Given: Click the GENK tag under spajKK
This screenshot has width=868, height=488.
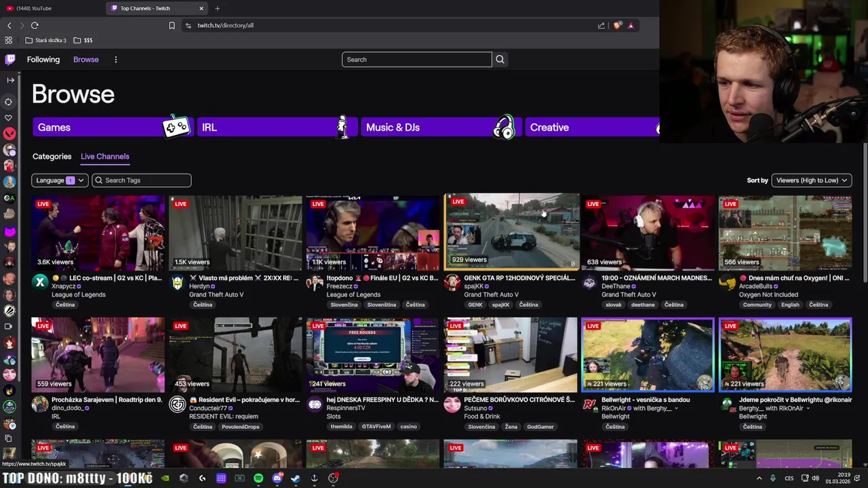Looking at the screenshot, I should click(x=475, y=305).
